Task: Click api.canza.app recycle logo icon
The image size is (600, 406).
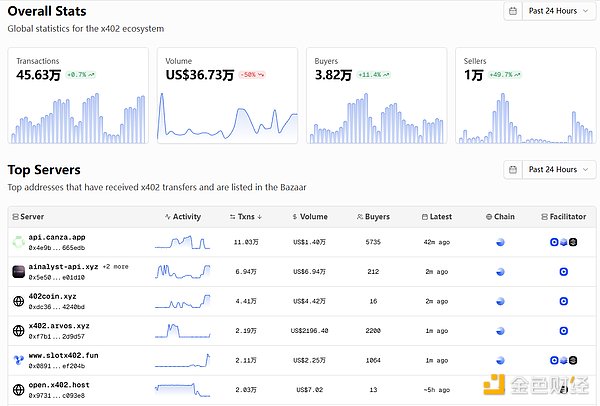Action: click(18, 242)
